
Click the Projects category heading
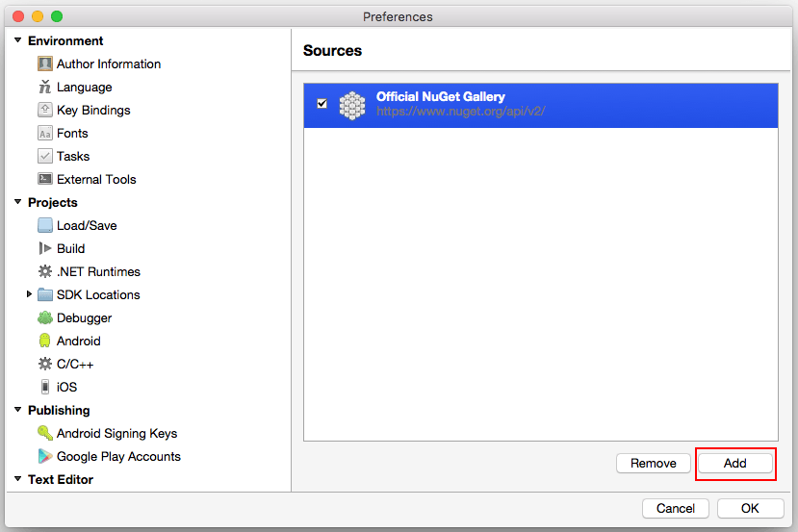pyautogui.click(x=52, y=202)
